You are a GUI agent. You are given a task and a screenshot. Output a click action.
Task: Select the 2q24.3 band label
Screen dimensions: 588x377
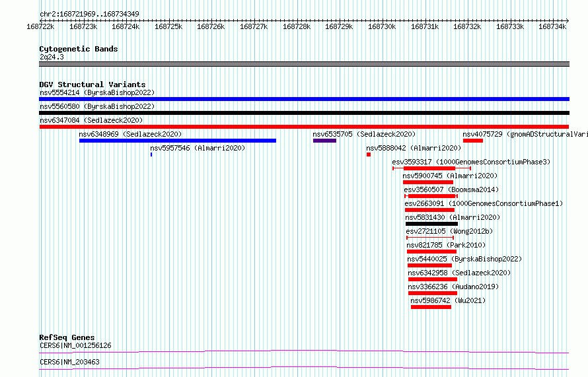coord(52,57)
